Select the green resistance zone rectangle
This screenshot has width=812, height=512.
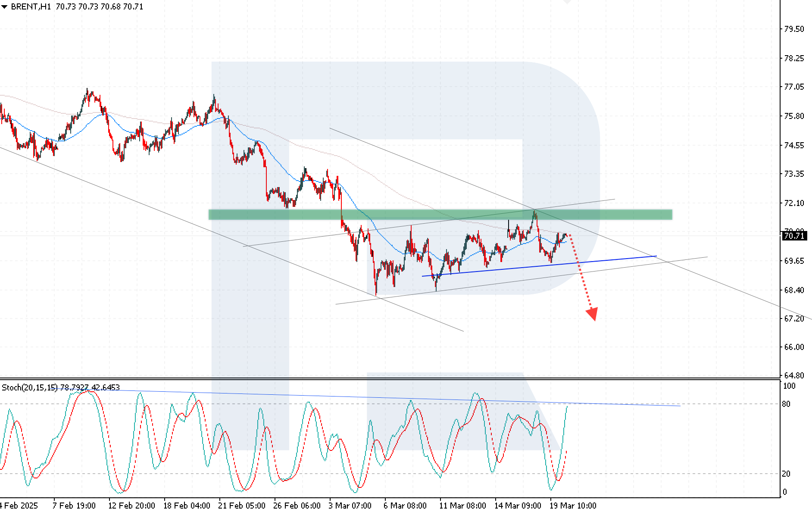point(440,215)
